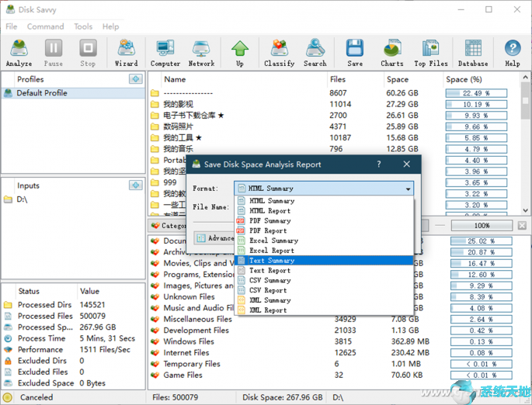Sort by Space column header
Image resolution: width=532 pixels, height=405 pixels.
[x=398, y=79]
